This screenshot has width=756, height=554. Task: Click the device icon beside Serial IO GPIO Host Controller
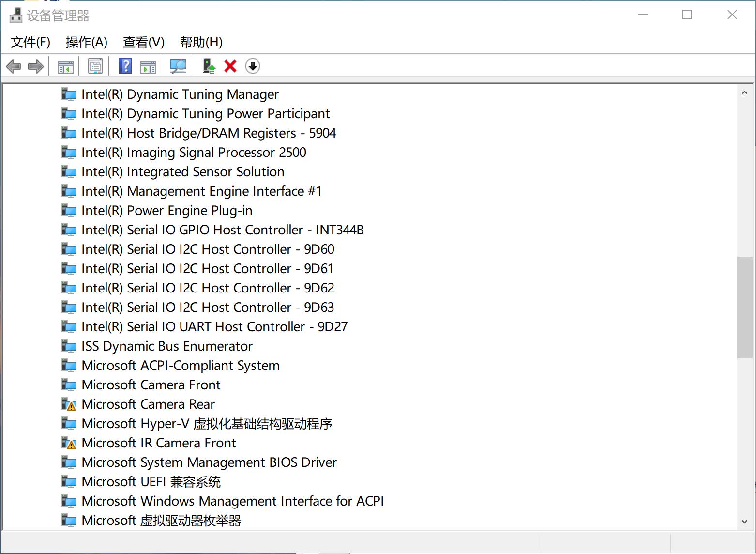tap(69, 230)
